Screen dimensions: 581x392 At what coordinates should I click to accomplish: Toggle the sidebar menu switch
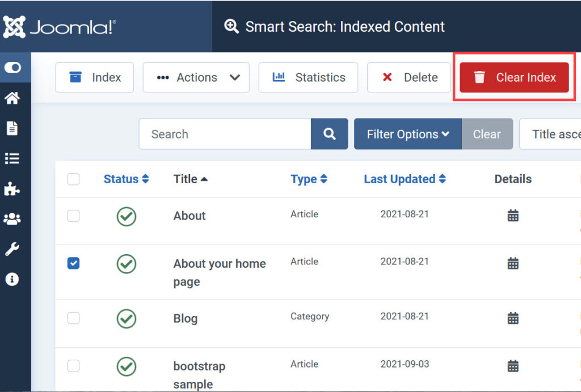click(x=12, y=68)
